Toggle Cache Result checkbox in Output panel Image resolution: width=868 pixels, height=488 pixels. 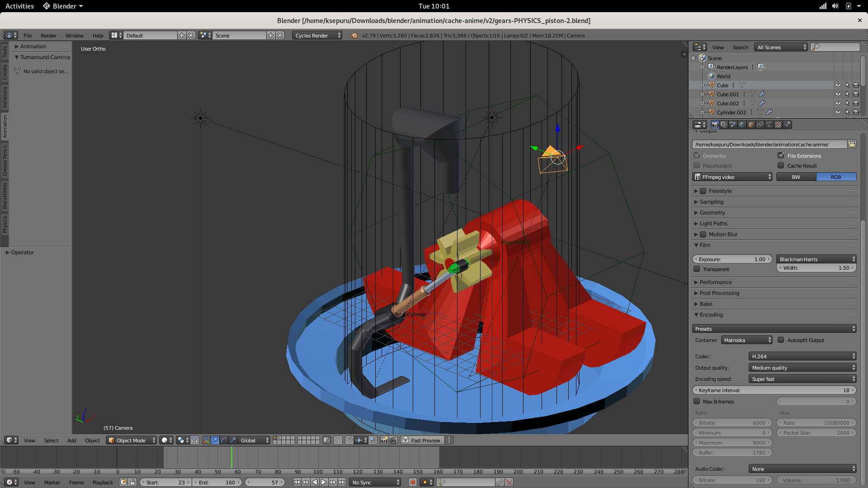[781, 166]
